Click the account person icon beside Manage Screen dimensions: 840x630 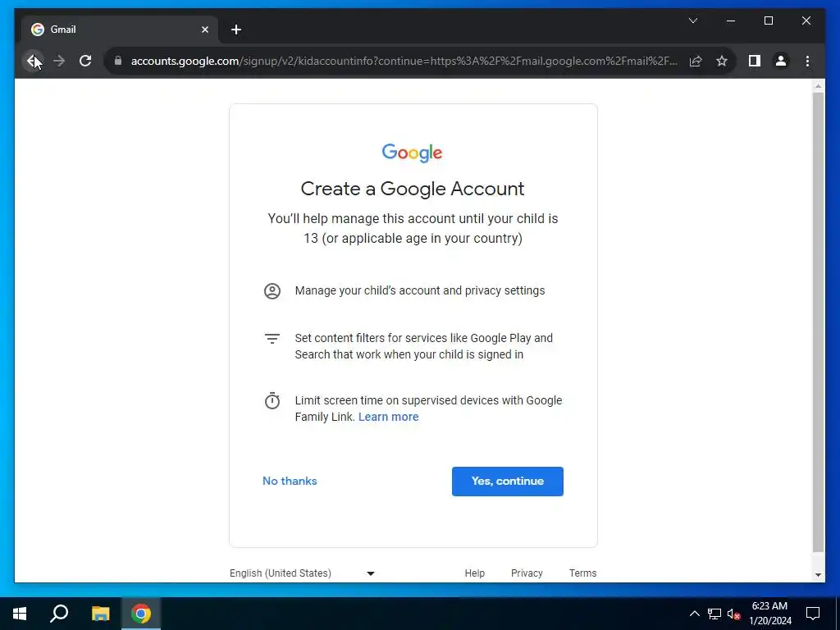(x=272, y=291)
